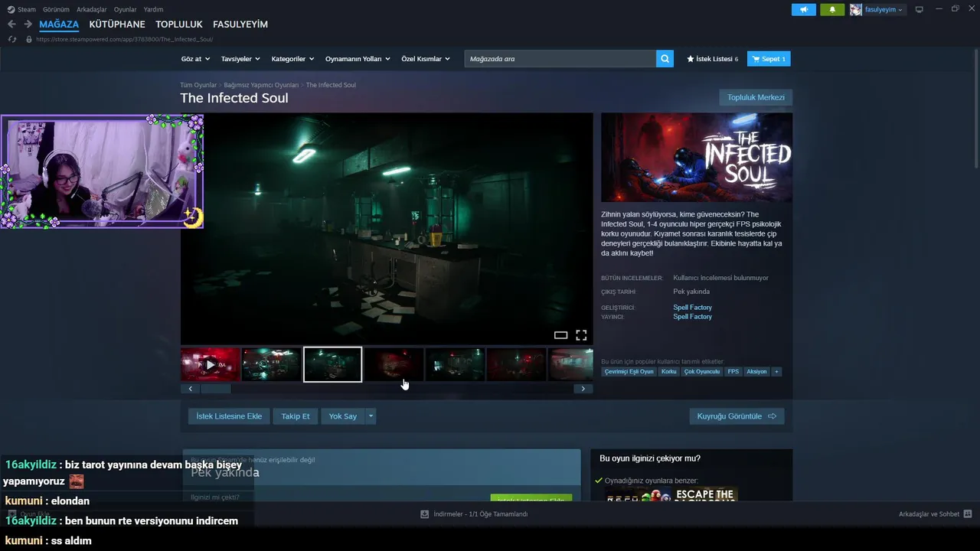
Task: Click the plus tag button
Action: 776,371
